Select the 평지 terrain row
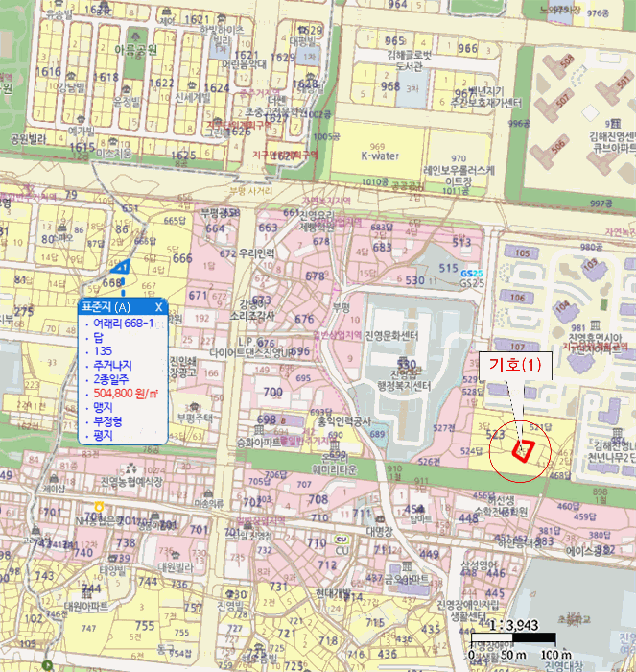The width and height of the screenshot is (636, 672). click(x=103, y=436)
